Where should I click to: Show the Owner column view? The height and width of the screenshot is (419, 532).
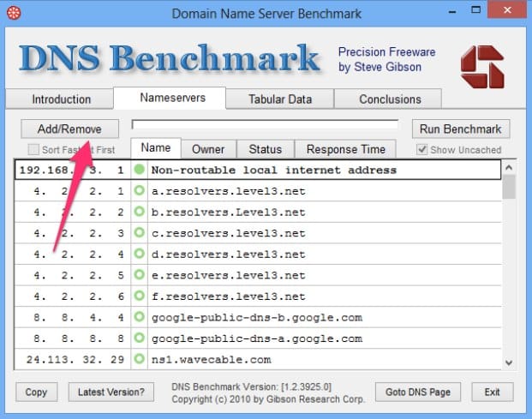pyautogui.click(x=208, y=149)
